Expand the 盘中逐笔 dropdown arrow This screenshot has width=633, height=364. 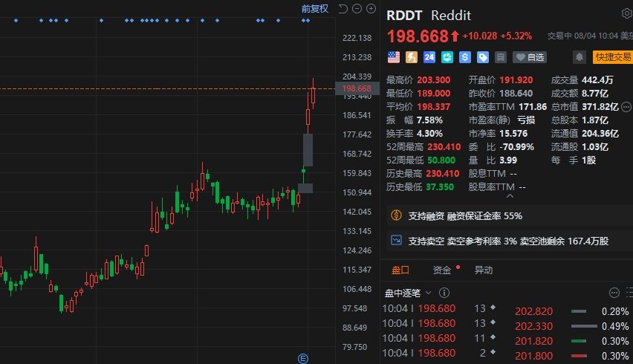(429, 293)
